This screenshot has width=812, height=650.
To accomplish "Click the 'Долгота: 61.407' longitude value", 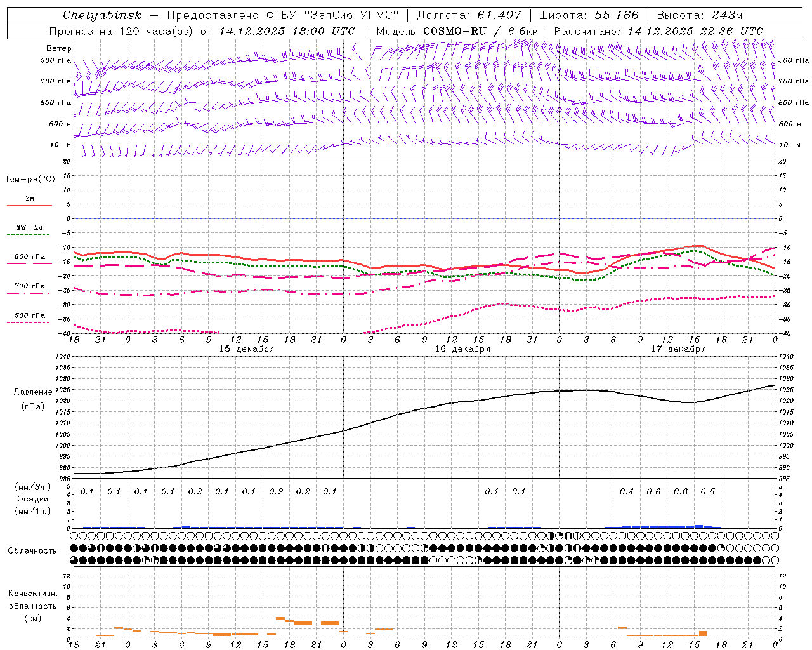I will click(x=469, y=15).
